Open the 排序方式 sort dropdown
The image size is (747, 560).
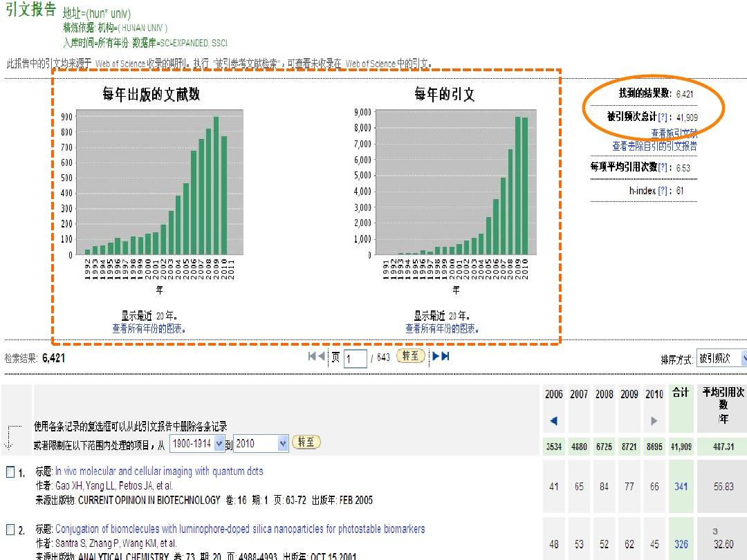pos(721,358)
